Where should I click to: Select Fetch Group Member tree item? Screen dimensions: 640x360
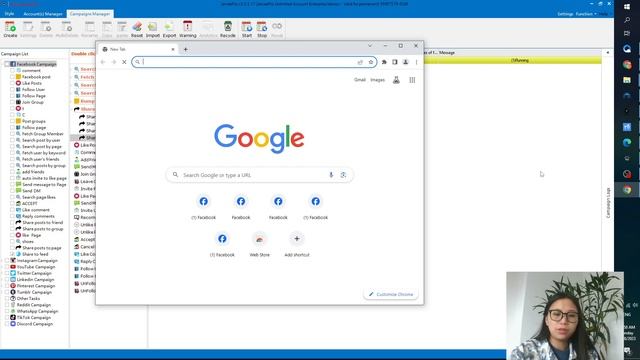pos(42,134)
